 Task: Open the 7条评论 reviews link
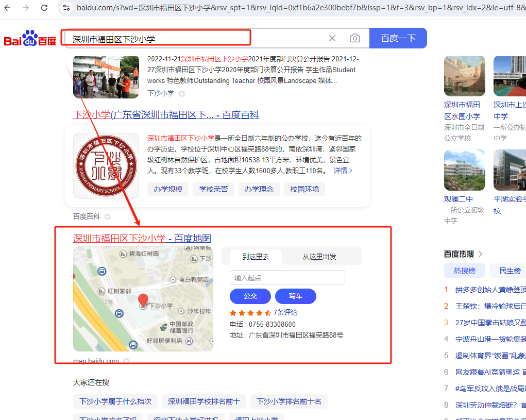(x=285, y=313)
